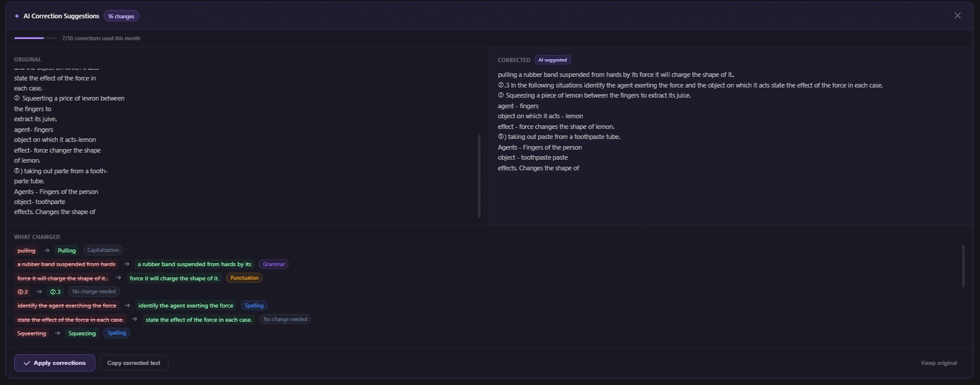Click the sparkle icon beside AI Correction Suggestions
The width and height of the screenshot is (980, 385).
17,16
